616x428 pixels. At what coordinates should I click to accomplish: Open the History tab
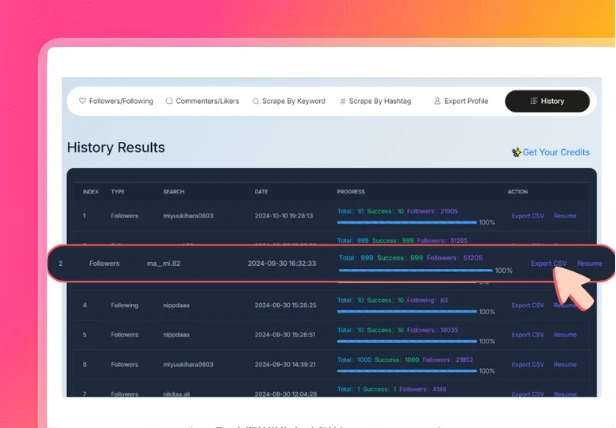coord(546,101)
